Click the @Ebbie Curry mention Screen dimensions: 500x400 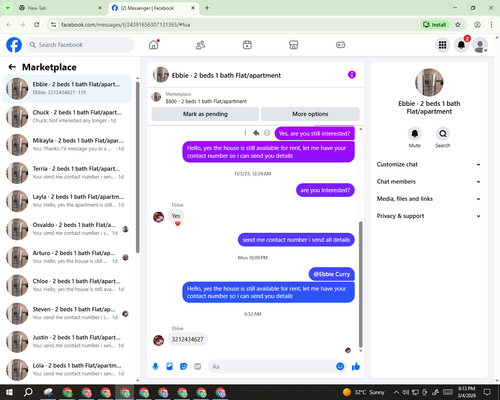coord(332,274)
